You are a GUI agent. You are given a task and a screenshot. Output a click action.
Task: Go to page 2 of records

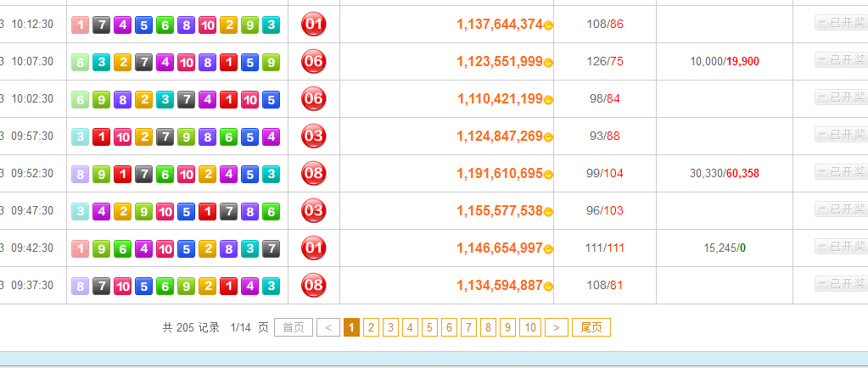coord(371,327)
